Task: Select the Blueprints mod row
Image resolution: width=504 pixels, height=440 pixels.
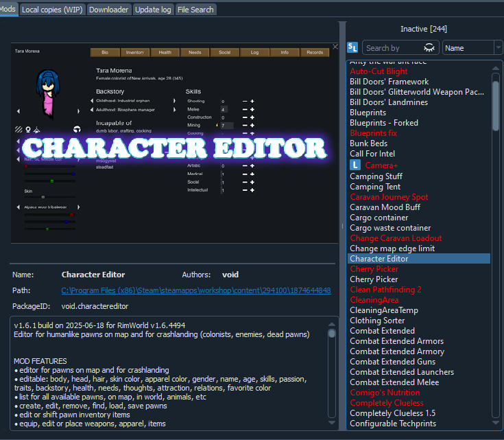Action: tap(419, 113)
